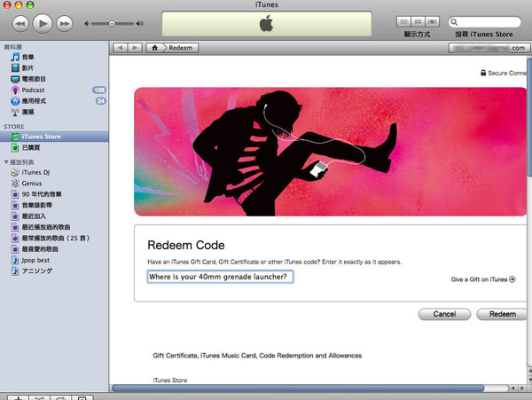Screen dimensions: 532x400
Task: Click the scroll left arrow
Action: tap(513, 388)
